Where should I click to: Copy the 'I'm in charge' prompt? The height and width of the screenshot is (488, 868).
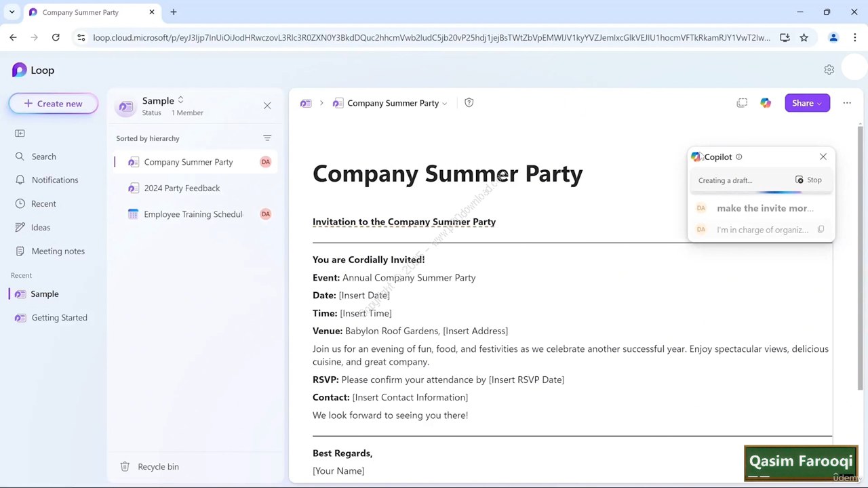pyautogui.click(x=821, y=229)
